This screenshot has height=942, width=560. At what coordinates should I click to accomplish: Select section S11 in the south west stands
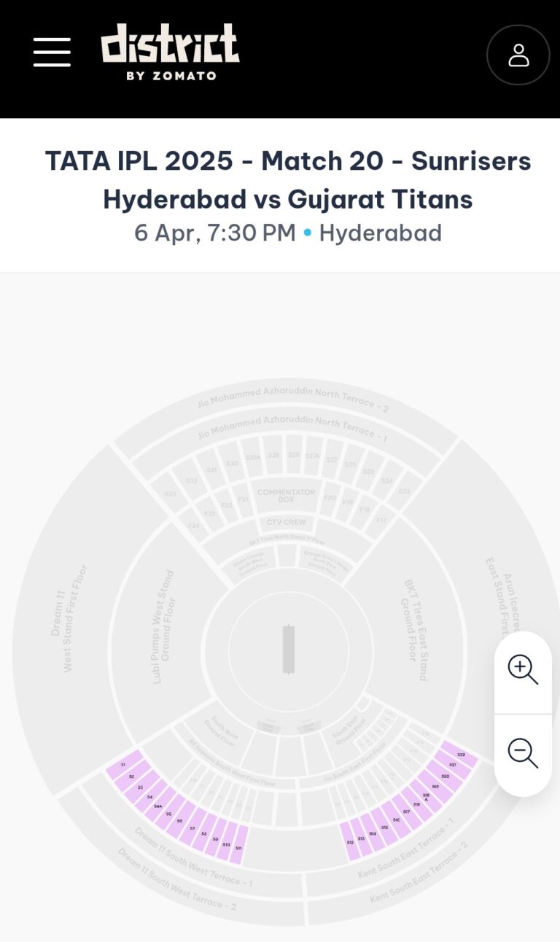[238, 848]
